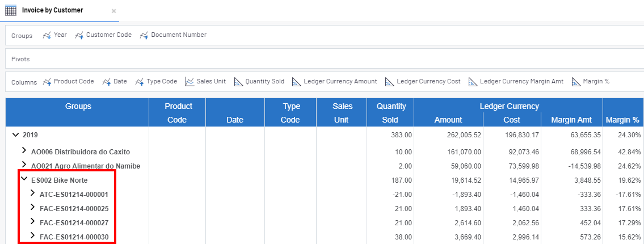Image resolution: width=644 pixels, height=244 pixels.
Task: Click the Product Code column icon
Action: [x=47, y=82]
